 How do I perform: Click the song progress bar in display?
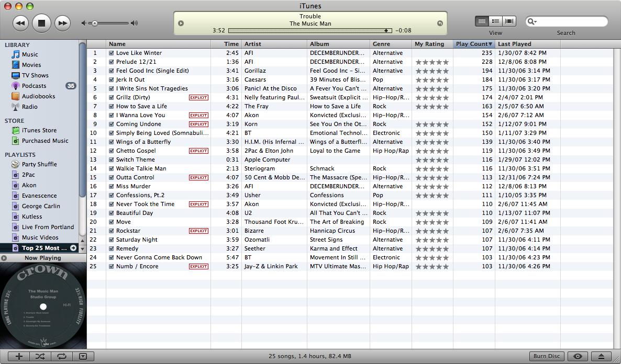[x=310, y=30]
